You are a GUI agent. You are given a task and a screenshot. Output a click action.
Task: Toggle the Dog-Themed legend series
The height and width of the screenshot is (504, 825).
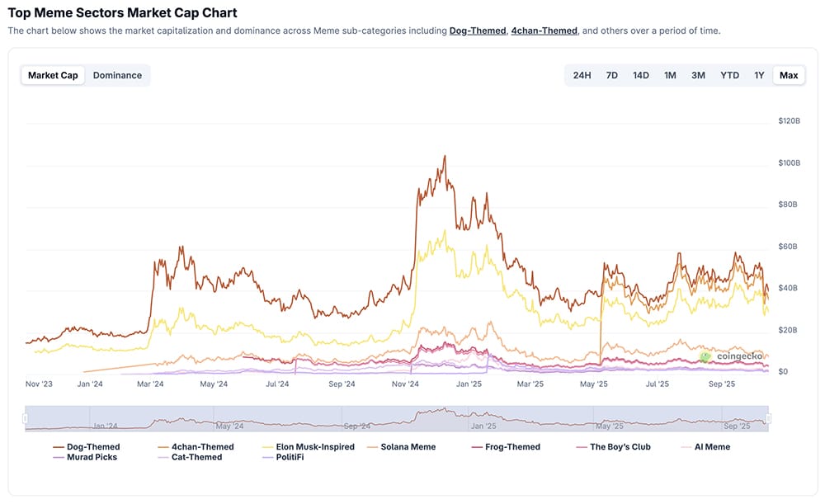coord(93,447)
